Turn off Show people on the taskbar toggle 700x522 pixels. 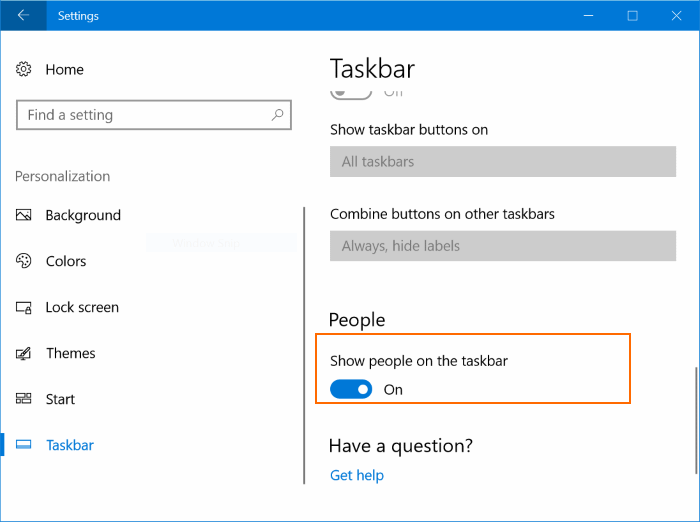[x=351, y=389]
